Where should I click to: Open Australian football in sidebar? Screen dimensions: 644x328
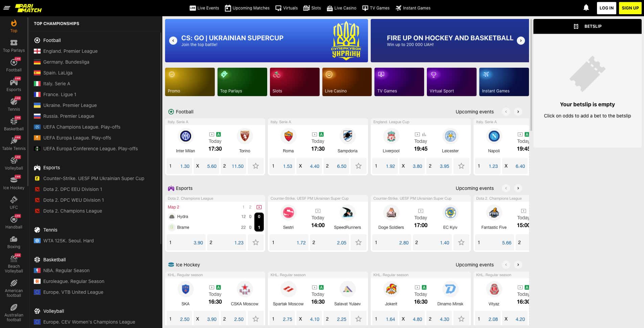tap(14, 313)
